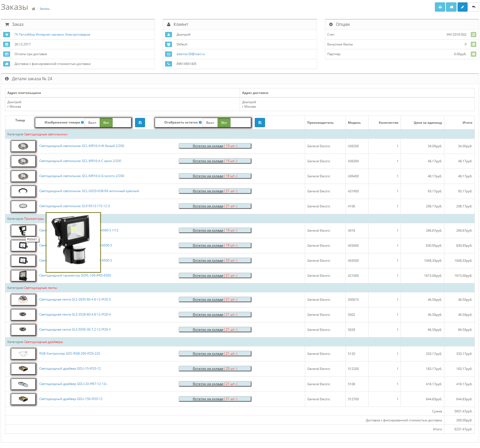Click the ademar26@mail.ru email link

[x=190, y=54]
